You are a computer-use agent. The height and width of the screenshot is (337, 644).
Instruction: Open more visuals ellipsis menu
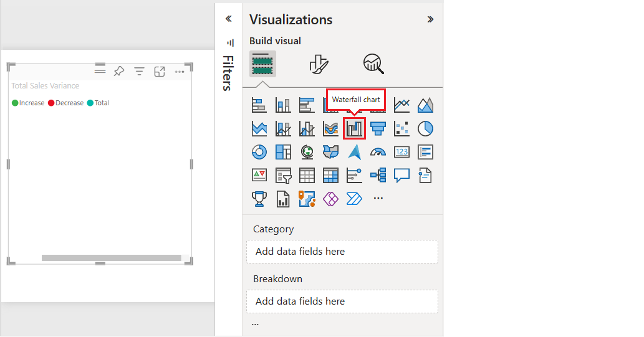click(378, 199)
